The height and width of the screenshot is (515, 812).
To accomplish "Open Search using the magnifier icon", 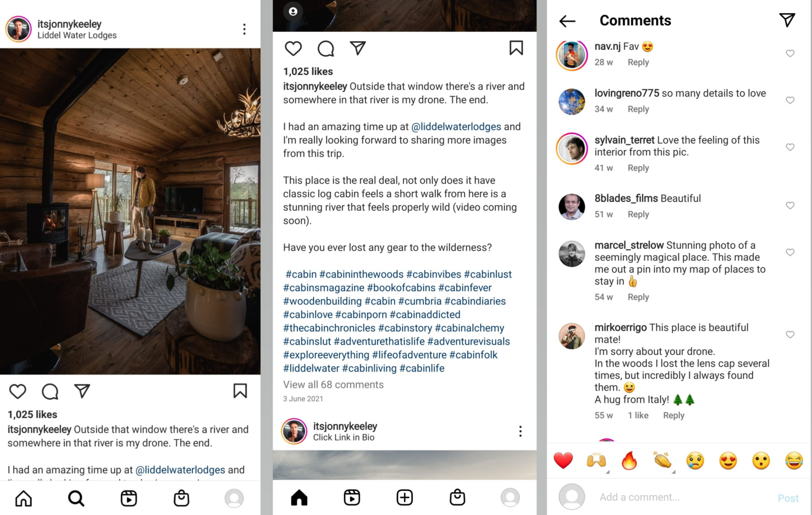I will 76,498.
